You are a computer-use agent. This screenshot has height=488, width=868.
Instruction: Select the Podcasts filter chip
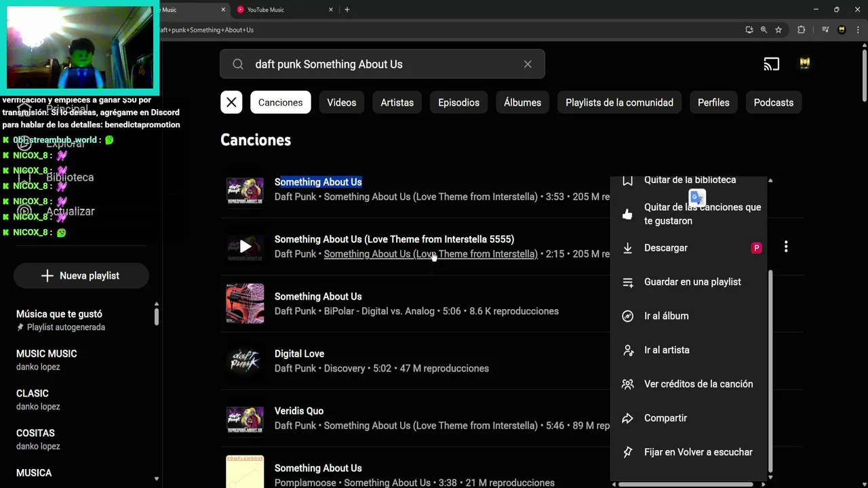773,102
